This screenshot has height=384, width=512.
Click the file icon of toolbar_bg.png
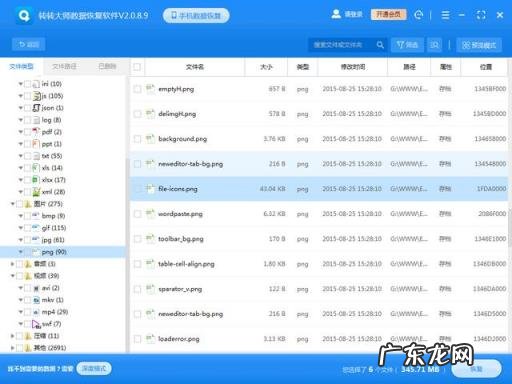click(150, 239)
